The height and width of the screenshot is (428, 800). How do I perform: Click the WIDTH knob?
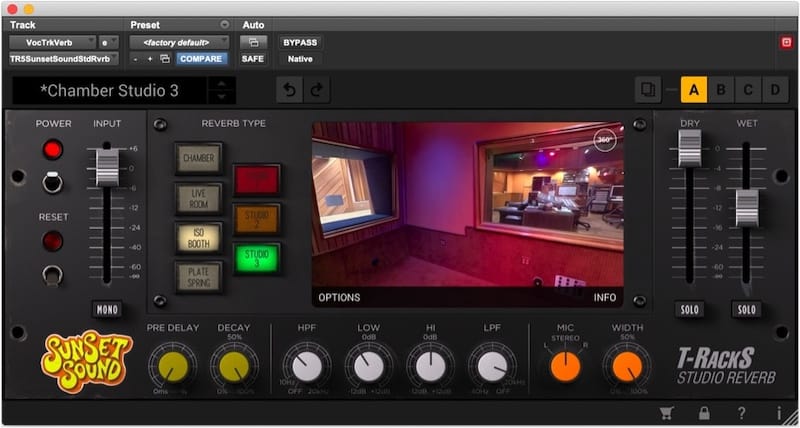(628, 366)
